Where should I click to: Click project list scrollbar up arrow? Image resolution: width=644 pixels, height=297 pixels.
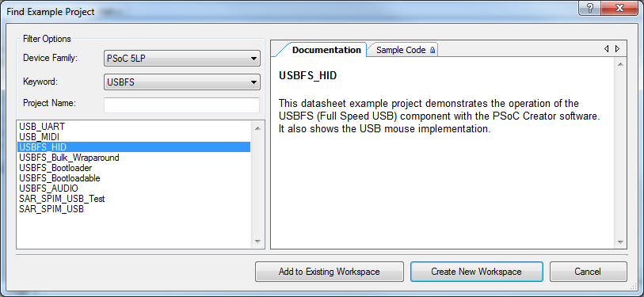pos(257,128)
